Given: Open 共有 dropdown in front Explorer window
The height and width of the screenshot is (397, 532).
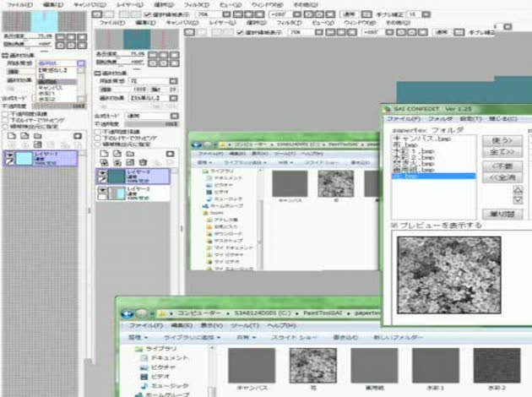Looking at the screenshot, I should tap(247, 337).
